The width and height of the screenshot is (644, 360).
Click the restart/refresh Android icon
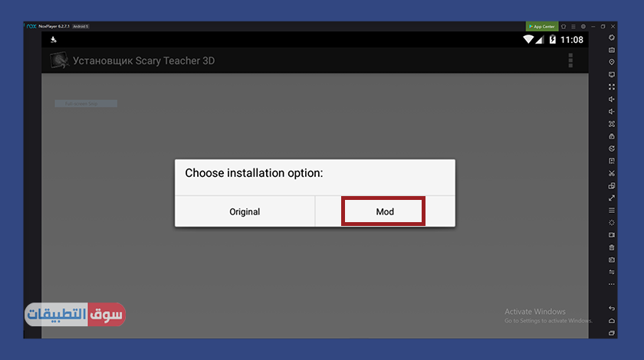pyautogui.click(x=612, y=149)
